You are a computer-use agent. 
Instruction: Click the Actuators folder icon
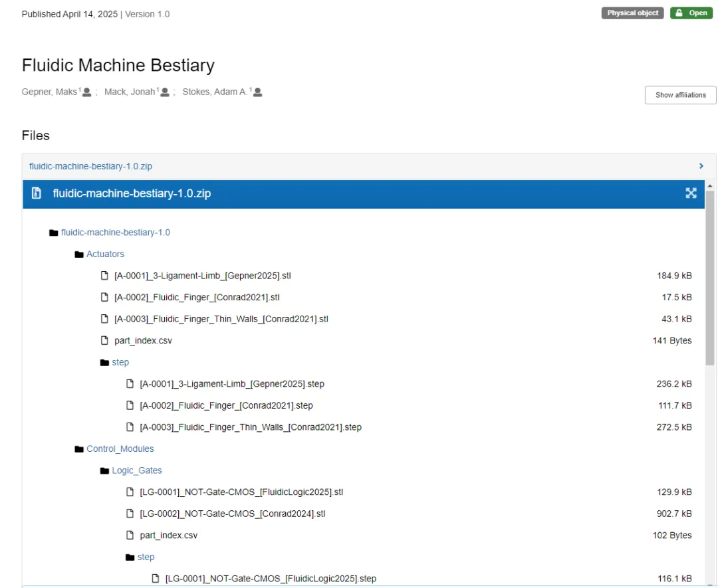click(79, 254)
